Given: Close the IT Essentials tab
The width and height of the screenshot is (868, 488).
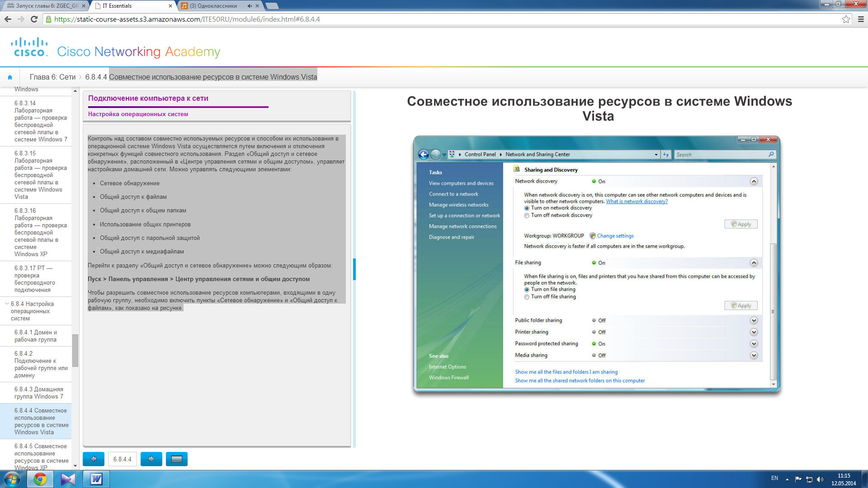Looking at the screenshot, I should point(170,6).
